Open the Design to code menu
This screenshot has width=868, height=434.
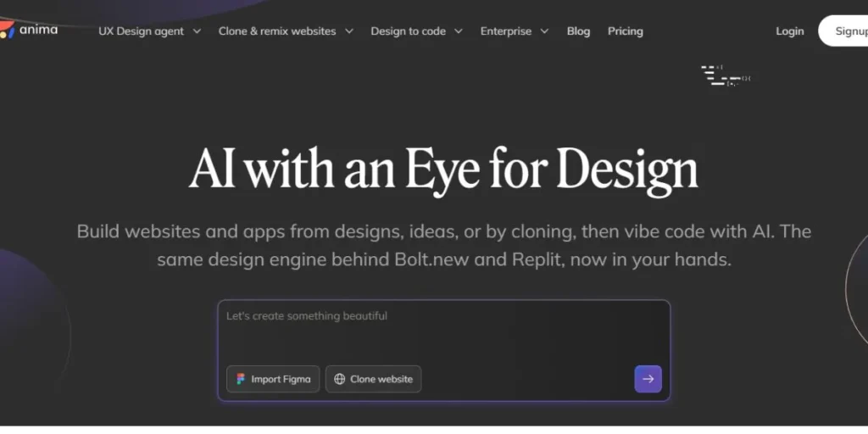pos(408,31)
